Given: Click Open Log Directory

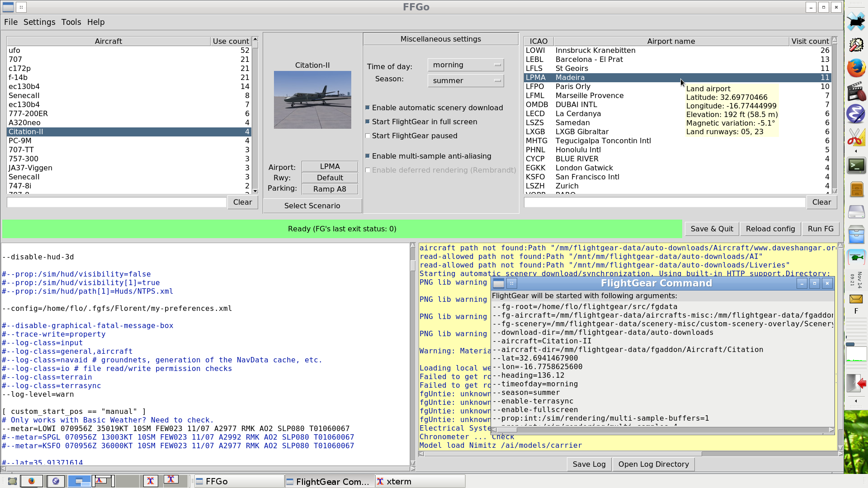Looking at the screenshot, I should (654, 464).
